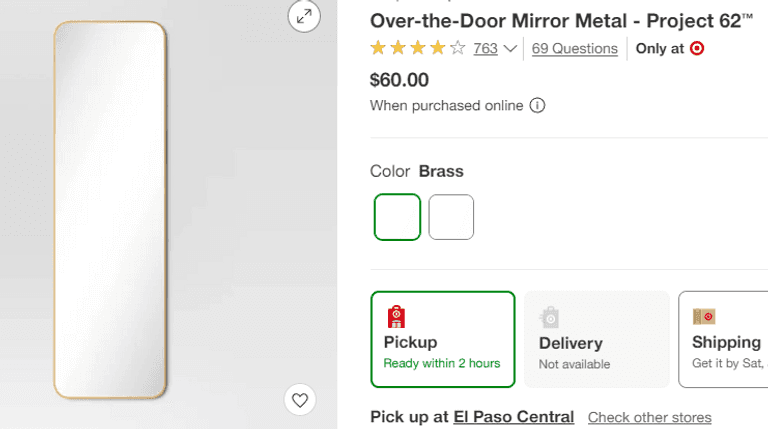Click the grey bag icon on the Delivery card
This screenshot has height=429, width=768.
point(550,317)
